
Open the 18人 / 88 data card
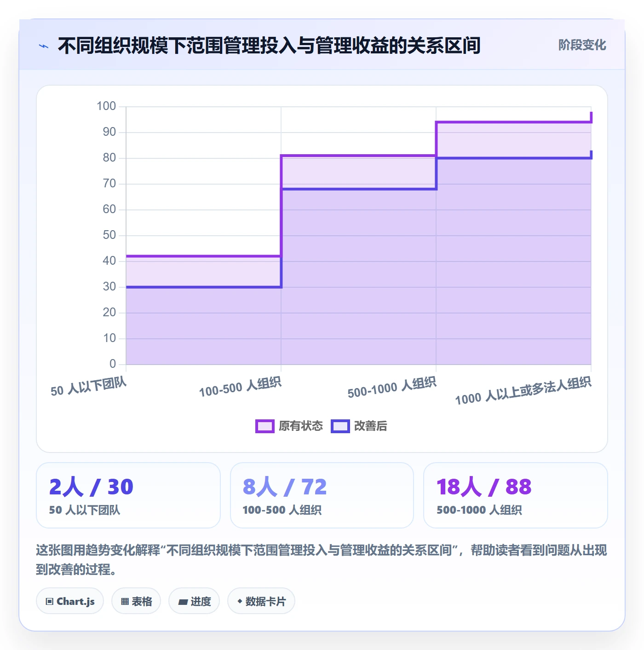pyautogui.click(x=516, y=495)
